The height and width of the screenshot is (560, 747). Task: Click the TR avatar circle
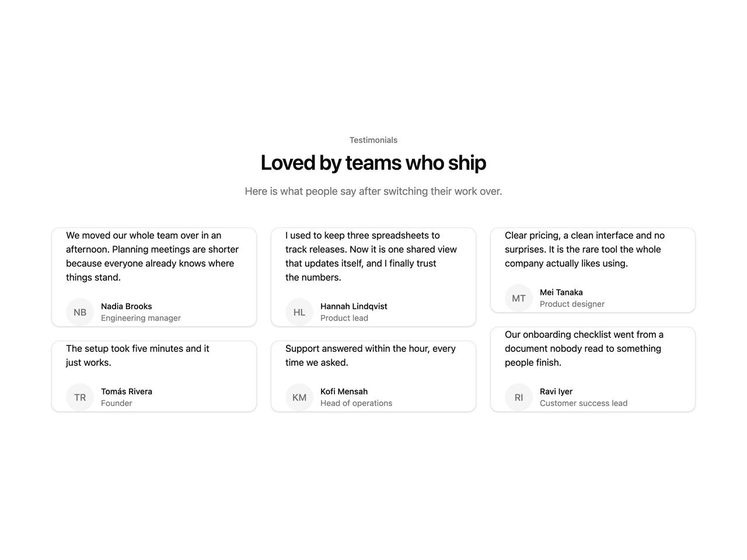[x=80, y=397]
